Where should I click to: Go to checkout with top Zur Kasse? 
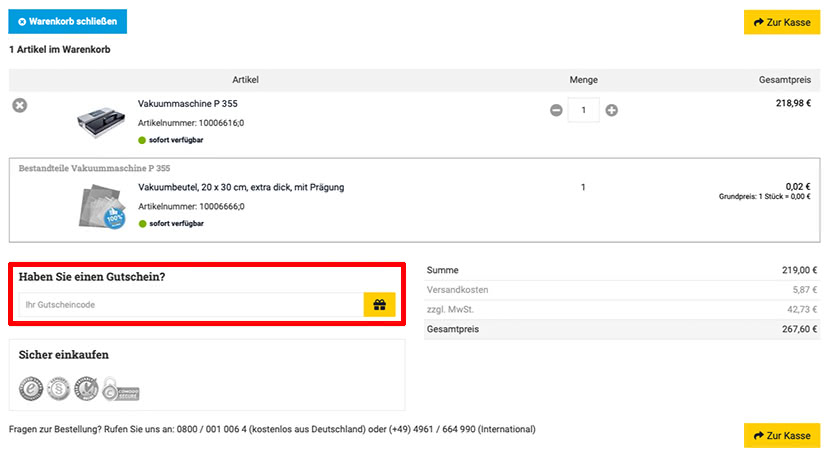coord(782,22)
